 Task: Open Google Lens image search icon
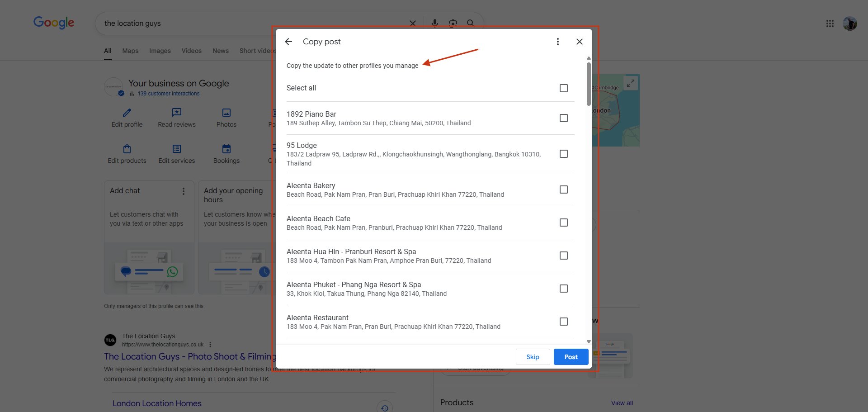(453, 23)
